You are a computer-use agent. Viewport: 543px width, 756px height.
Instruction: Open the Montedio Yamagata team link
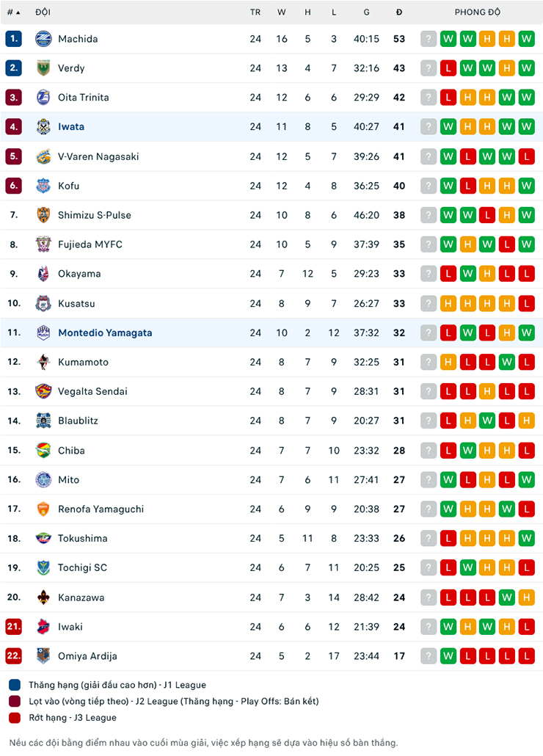point(105,332)
